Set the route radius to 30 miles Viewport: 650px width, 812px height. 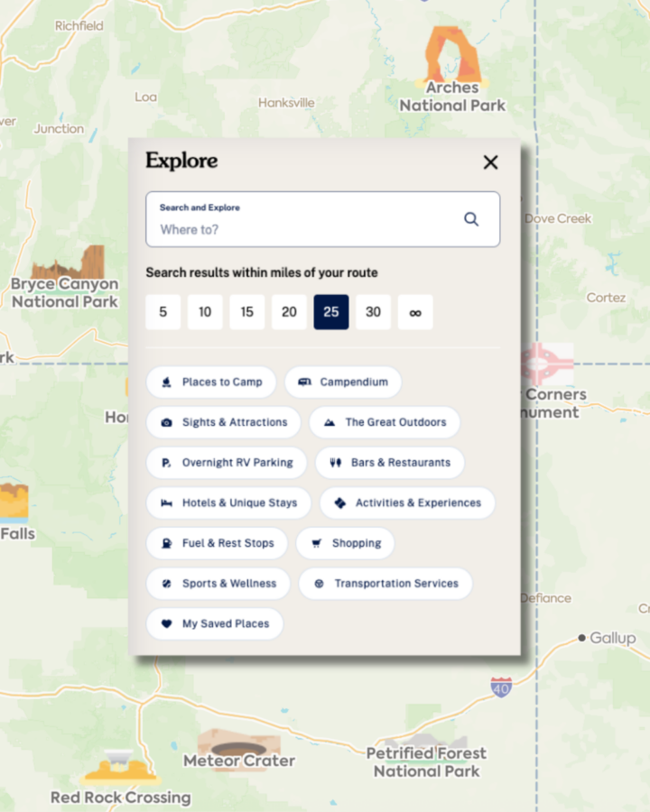tap(373, 312)
